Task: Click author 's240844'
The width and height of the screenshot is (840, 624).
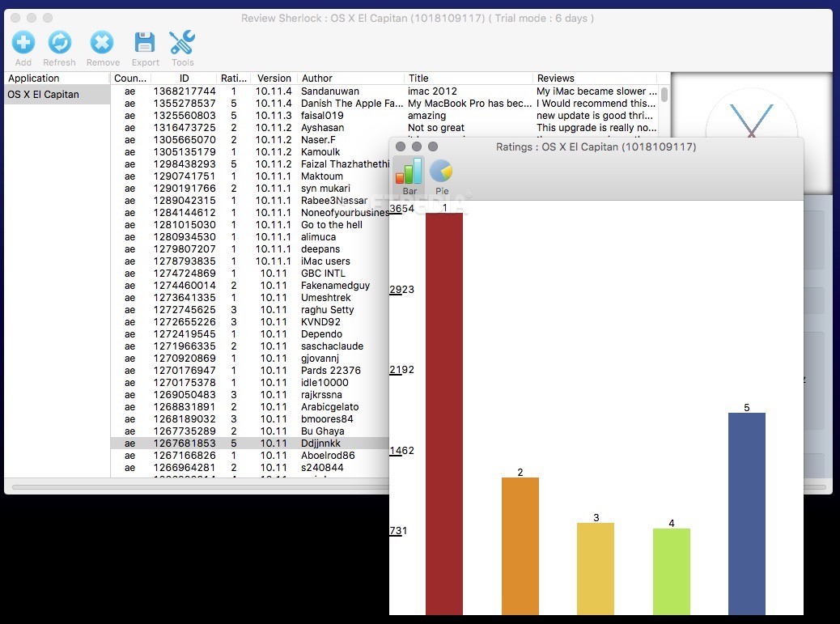Action: (322, 468)
